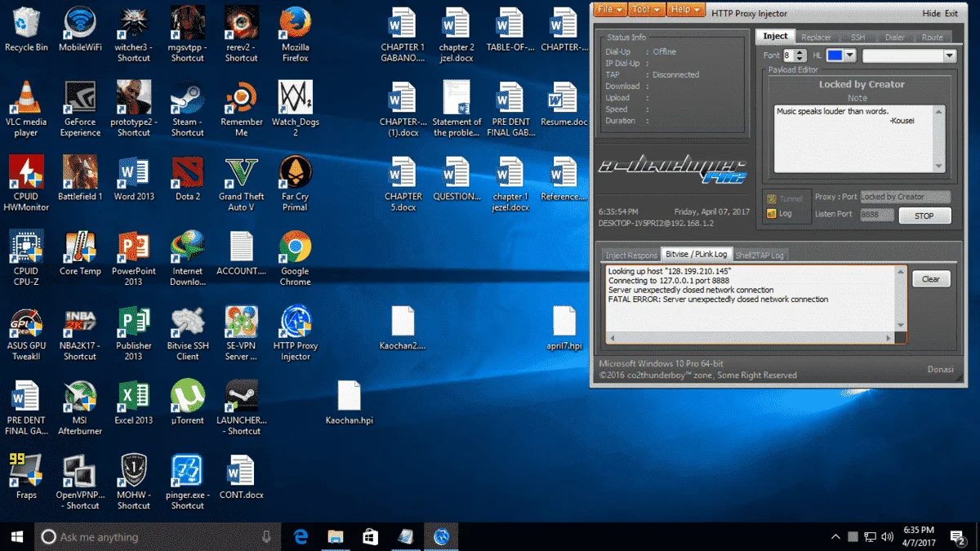Viewport: 980px width, 551px height.
Task: Click the taskbar volume icon
Action: pos(888,536)
